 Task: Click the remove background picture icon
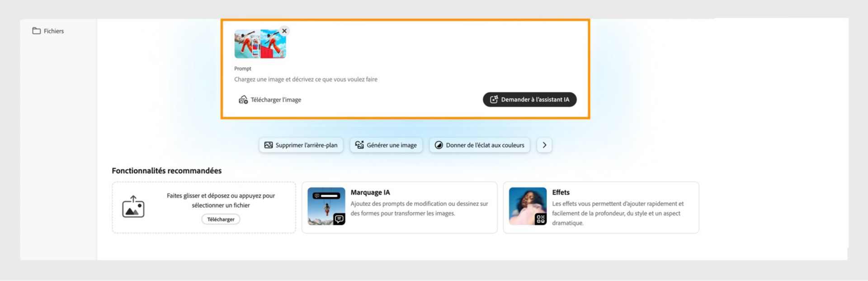click(269, 145)
